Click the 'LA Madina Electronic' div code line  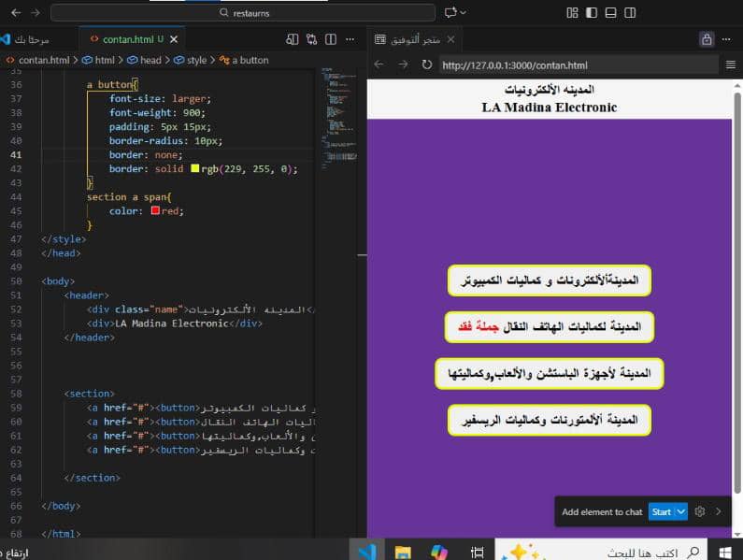coord(174,323)
